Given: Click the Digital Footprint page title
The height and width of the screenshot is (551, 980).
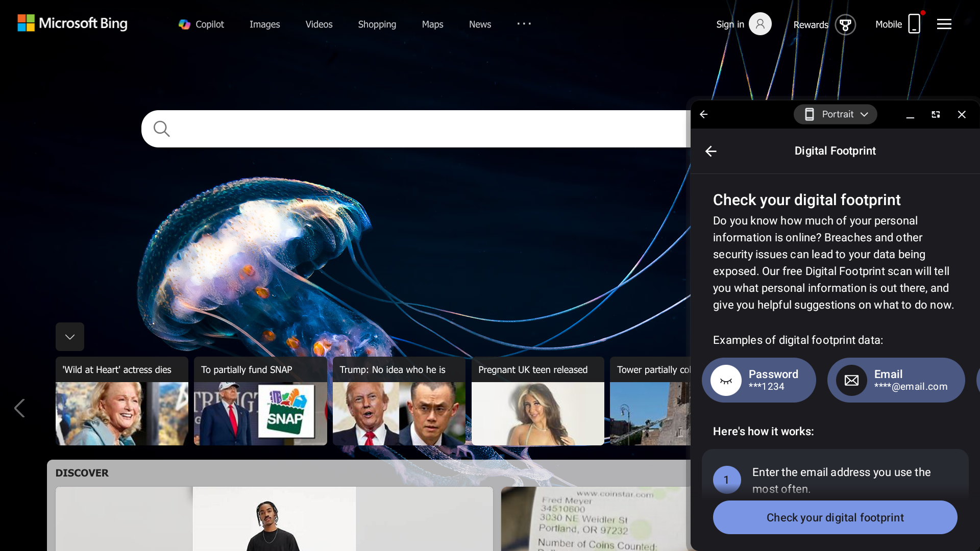Looking at the screenshot, I should [835, 151].
